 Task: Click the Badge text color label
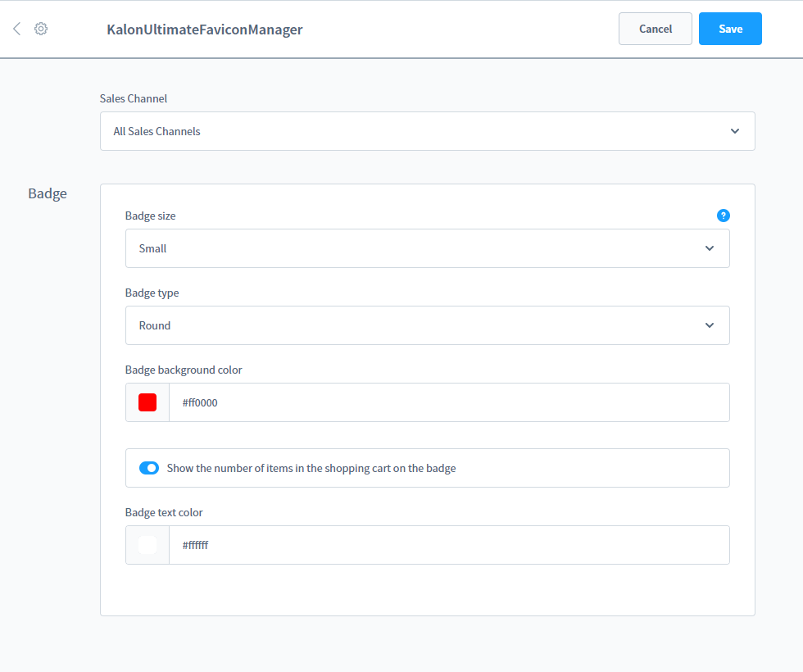(164, 512)
